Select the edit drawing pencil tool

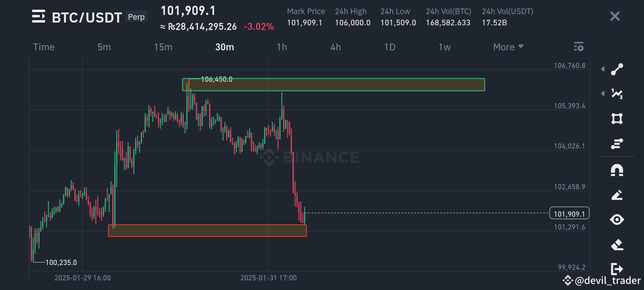coord(617,195)
